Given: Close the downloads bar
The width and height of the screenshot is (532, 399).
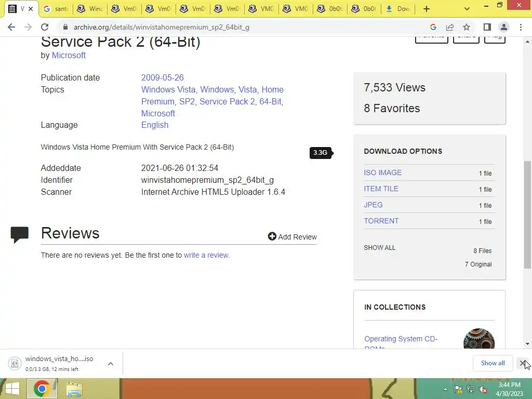Looking at the screenshot, I should (x=523, y=363).
